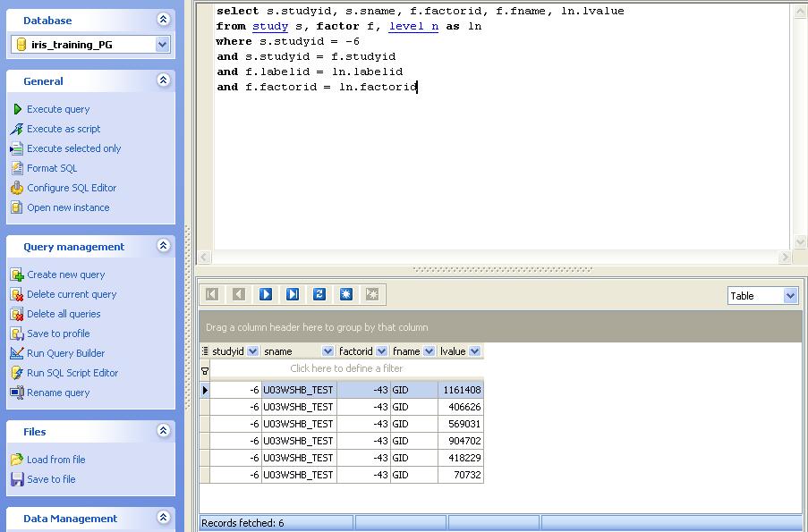This screenshot has height=532, width=808.
Task: Go to next record in results navigator
Action: coord(266,294)
